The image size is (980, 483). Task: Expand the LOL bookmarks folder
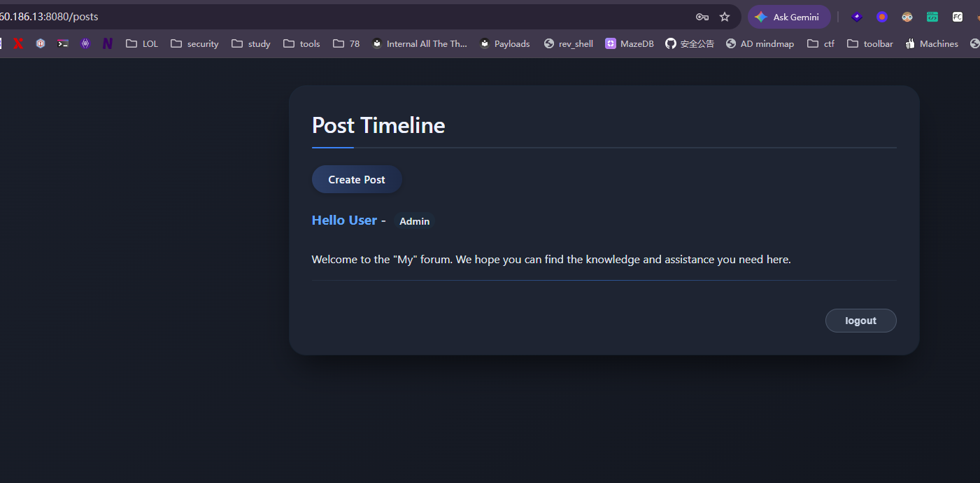click(142, 43)
